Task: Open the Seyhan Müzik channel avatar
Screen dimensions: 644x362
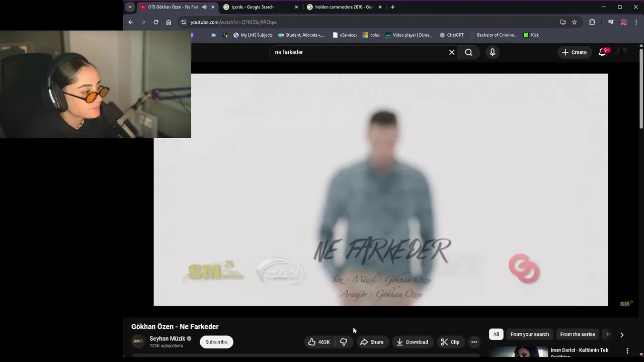Action: [138, 342]
